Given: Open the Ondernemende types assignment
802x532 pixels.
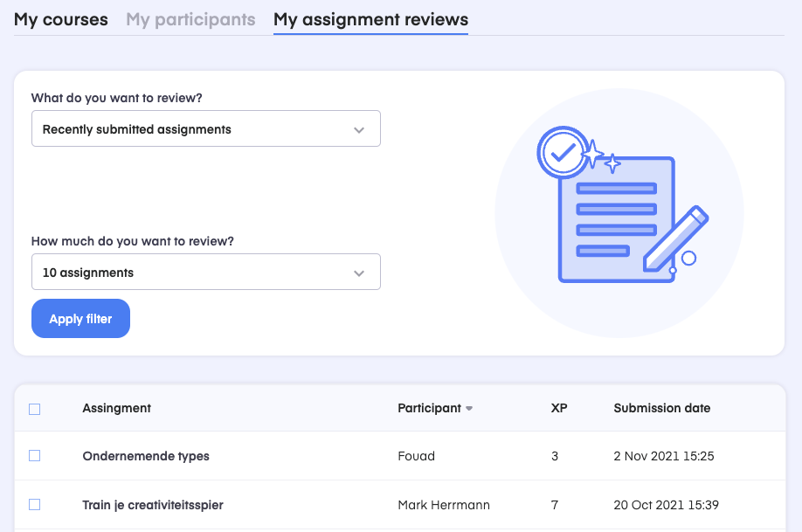Looking at the screenshot, I should pyautogui.click(x=146, y=456).
